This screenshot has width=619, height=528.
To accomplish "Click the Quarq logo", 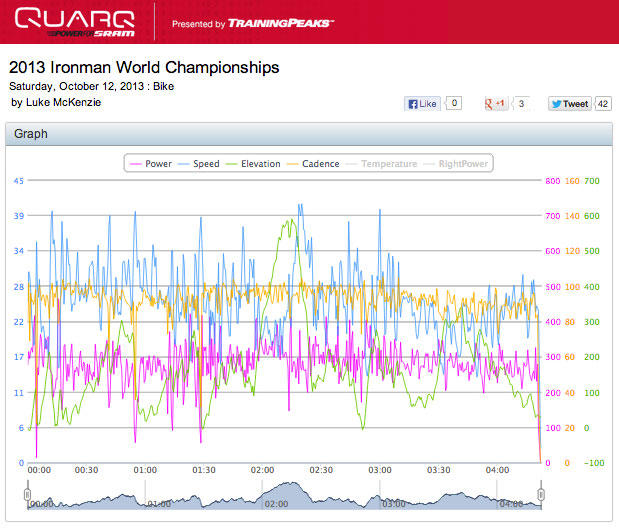I will (74, 21).
